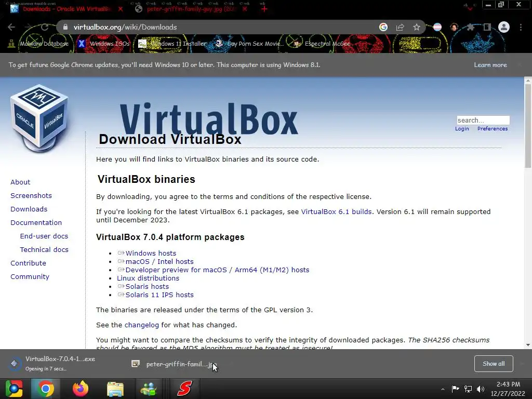This screenshot has width=532, height=399.
Task: Download the Windows hosts package
Action: (x=151, y=254)
